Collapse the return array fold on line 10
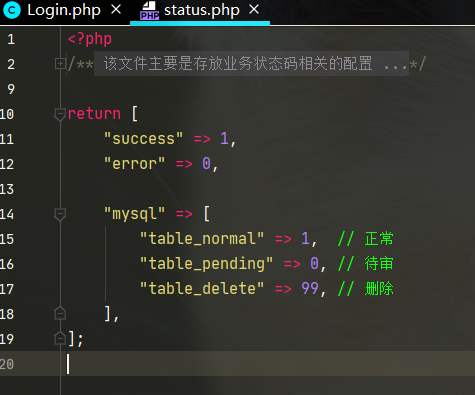Screen dimensions: 475x395 pyautogui.click(x=60, y=114)
